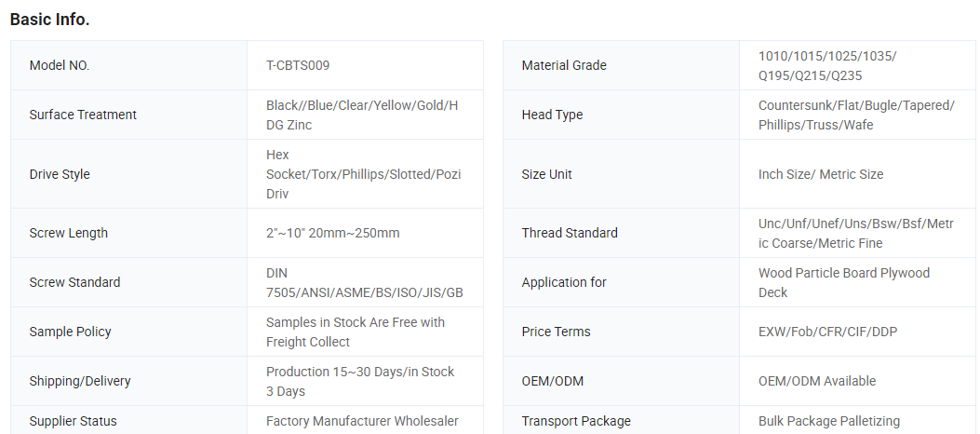Select the Drive Style value text

tap(363, 174)
